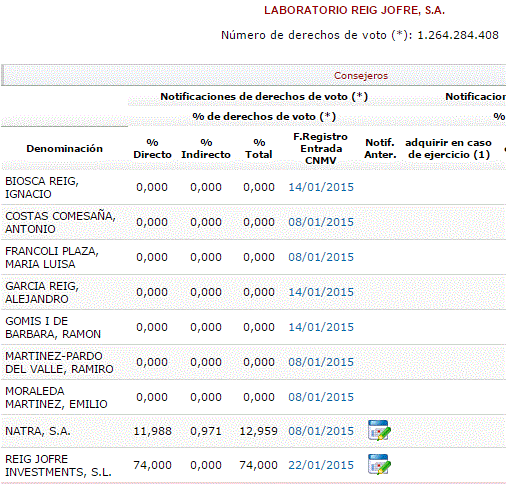Select name BIOSCA REIG, IGNACIO
Screen dimensions: 506x486
(42, 187)
